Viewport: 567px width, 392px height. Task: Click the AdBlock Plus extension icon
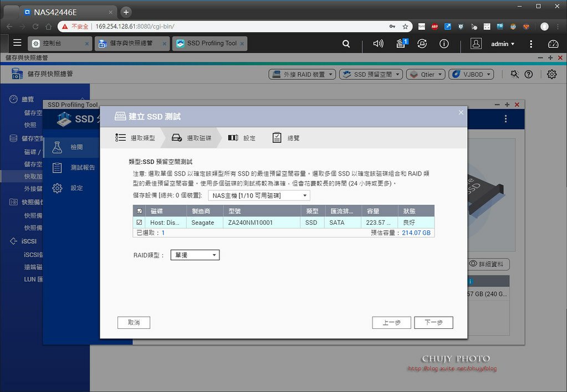[x=435, y=27]
